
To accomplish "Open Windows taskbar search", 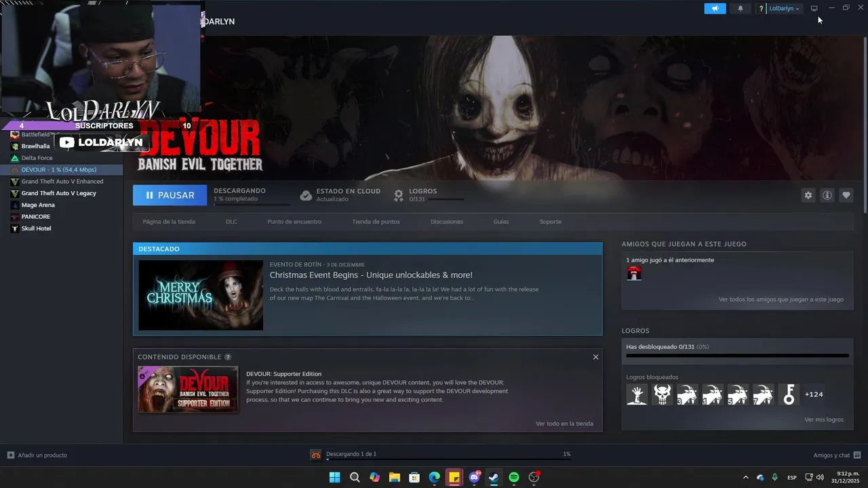I will point(355,477).
